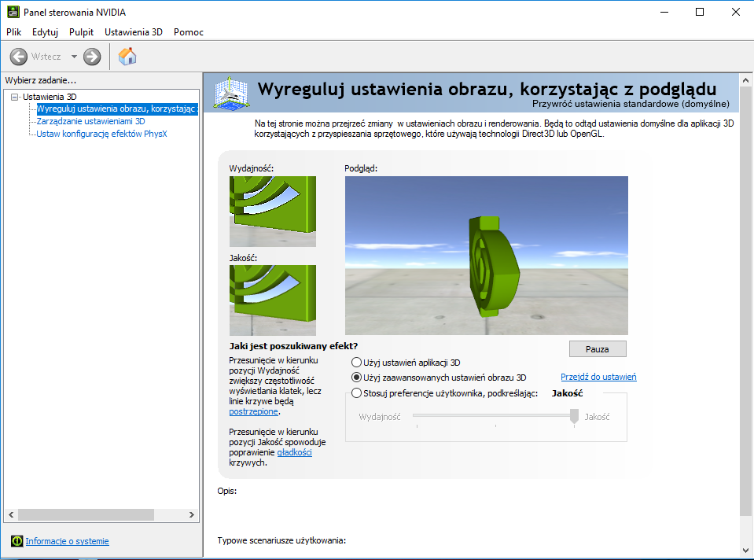
Task: Click Typowe scenariusze użytkowania text
Action: 281,540
